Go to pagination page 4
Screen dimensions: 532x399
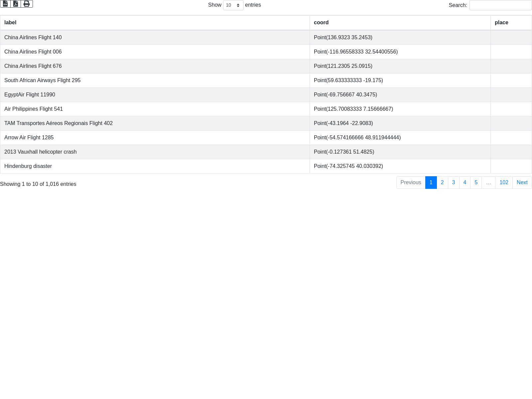[465, 183]
